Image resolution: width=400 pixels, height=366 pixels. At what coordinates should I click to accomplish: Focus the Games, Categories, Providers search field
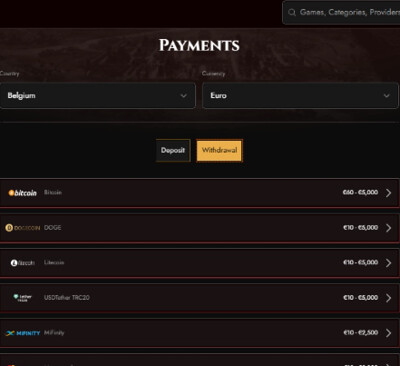(x=341, y=12)
